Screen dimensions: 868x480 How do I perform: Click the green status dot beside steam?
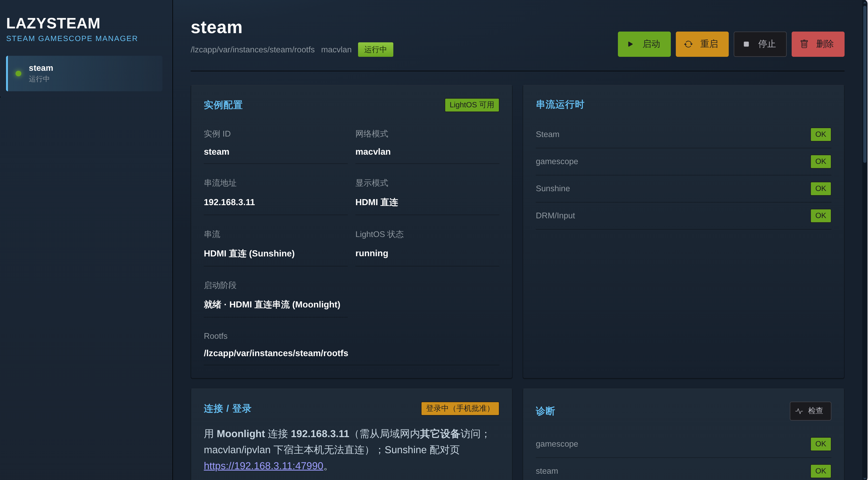[x=18, y=73]
